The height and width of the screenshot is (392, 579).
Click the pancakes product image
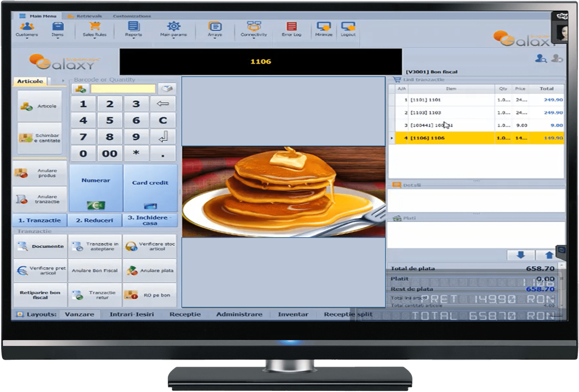284,192
